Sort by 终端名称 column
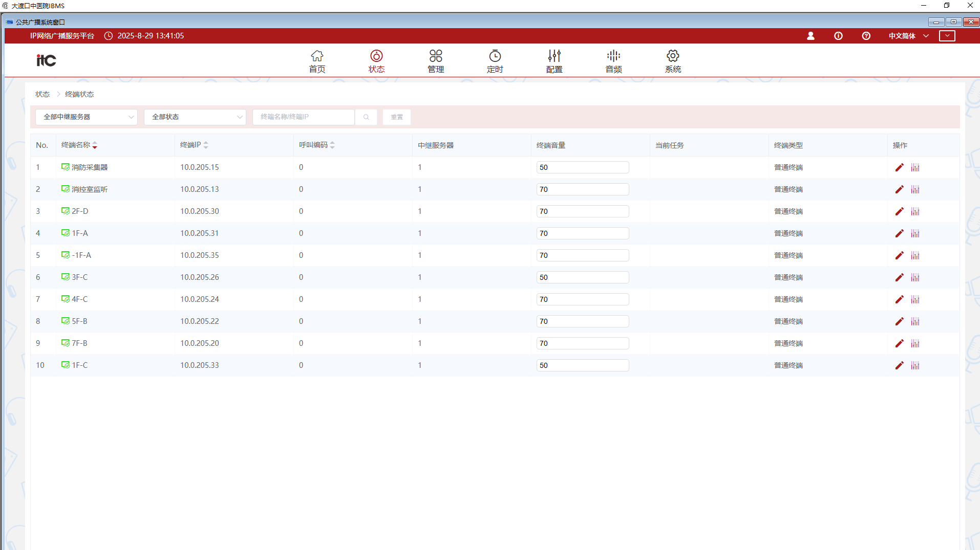This screenshot has height=550, width=980. coord(95,145)
